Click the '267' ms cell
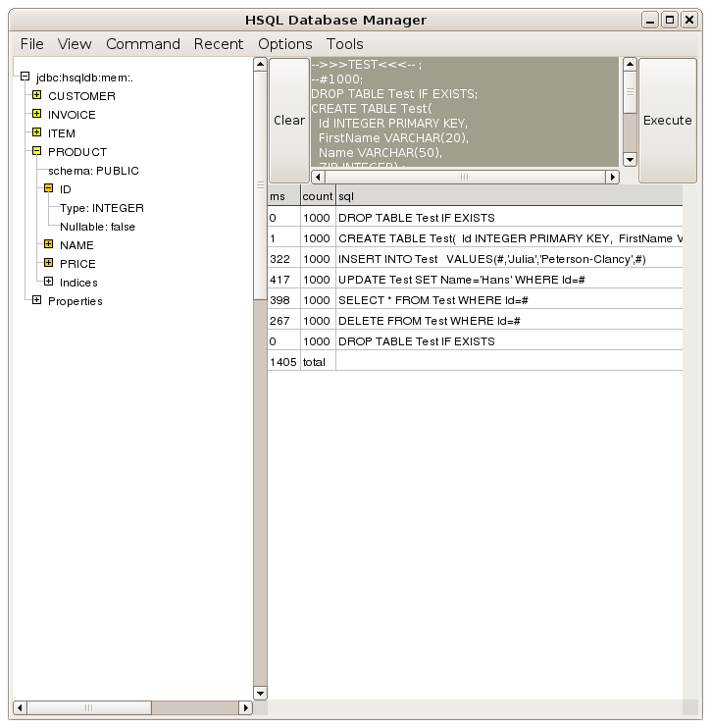 click(283, 321)
